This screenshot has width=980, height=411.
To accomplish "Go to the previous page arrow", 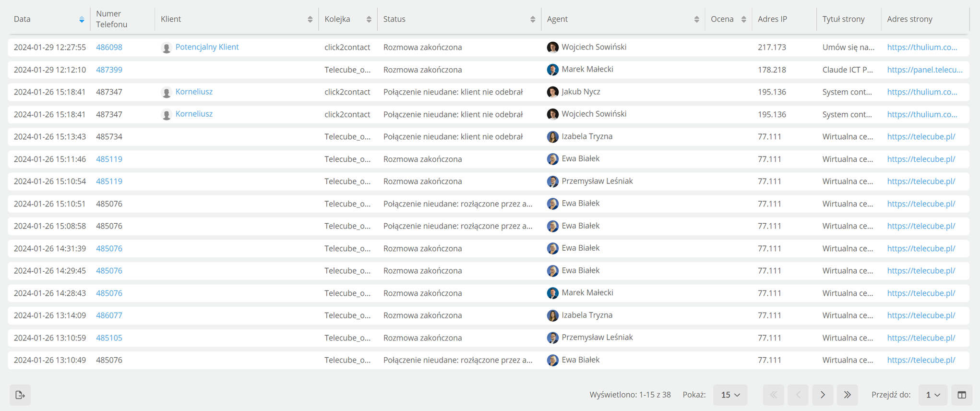I will [x=798, y=395].
